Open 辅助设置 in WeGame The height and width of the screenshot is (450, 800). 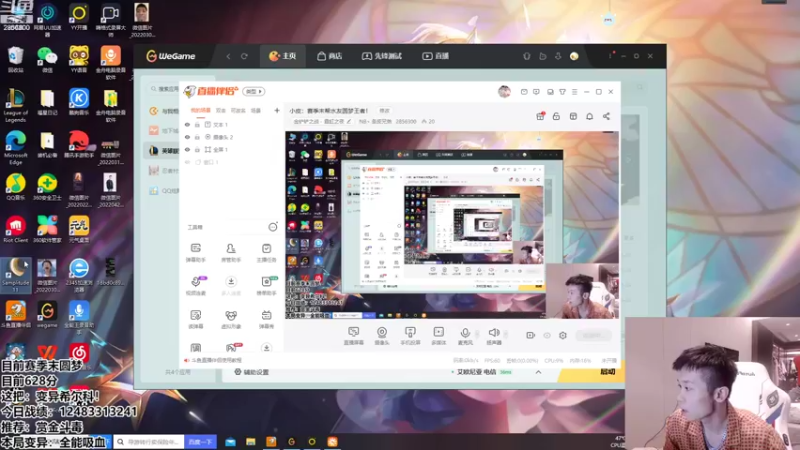click(252, 372)
